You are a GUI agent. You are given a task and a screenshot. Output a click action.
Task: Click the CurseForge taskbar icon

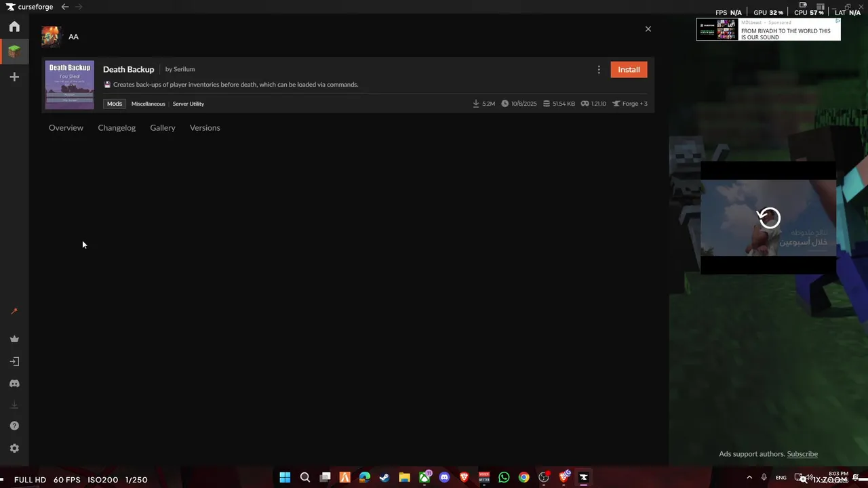point(583,477)
